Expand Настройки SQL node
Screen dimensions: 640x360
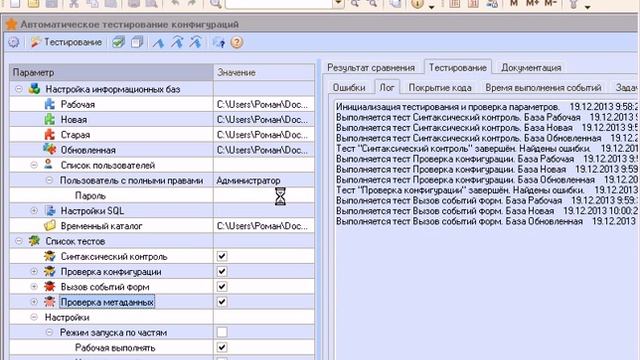coord(34,211)
